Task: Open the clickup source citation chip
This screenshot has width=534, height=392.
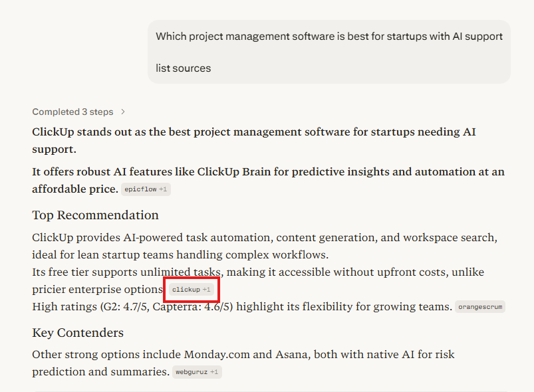Action: pos(186,290)
